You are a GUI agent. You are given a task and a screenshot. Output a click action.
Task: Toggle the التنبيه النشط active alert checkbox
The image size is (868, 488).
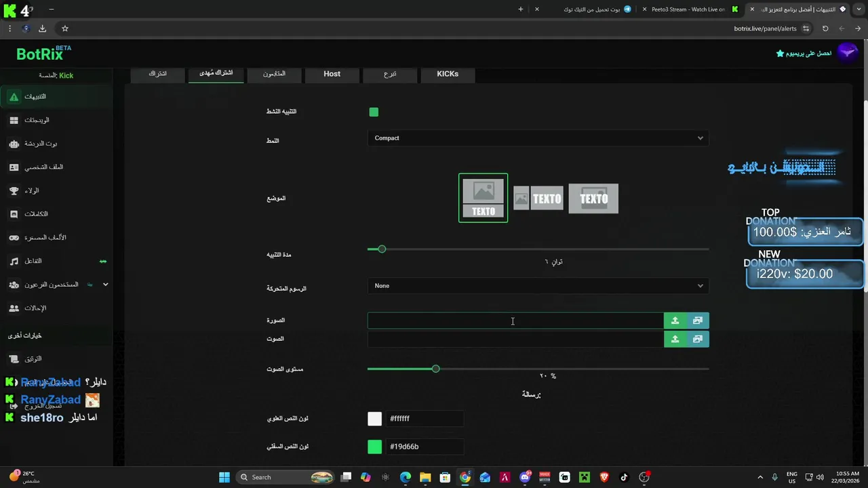click(x=374, y=112)
